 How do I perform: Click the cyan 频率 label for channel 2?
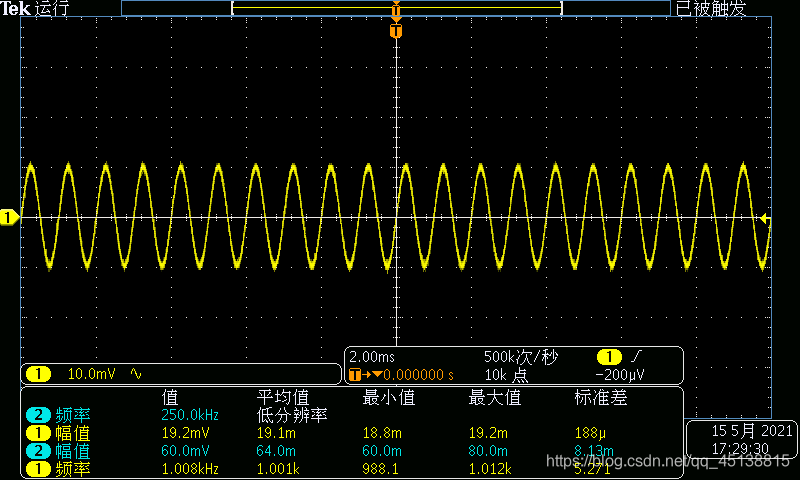[73, 415]
